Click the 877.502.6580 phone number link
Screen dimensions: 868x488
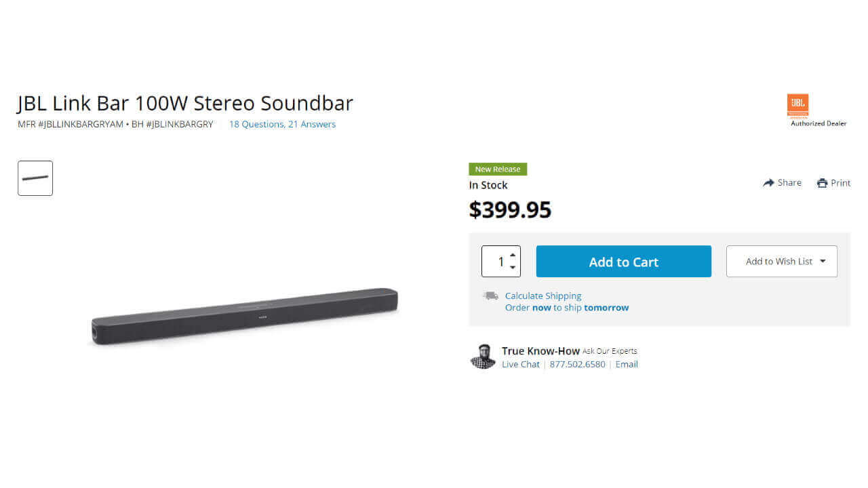coord(578,365)
